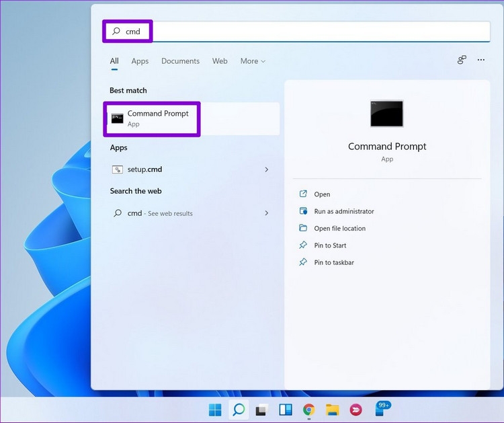Click the setup.cmd file icon

[118, 169]
